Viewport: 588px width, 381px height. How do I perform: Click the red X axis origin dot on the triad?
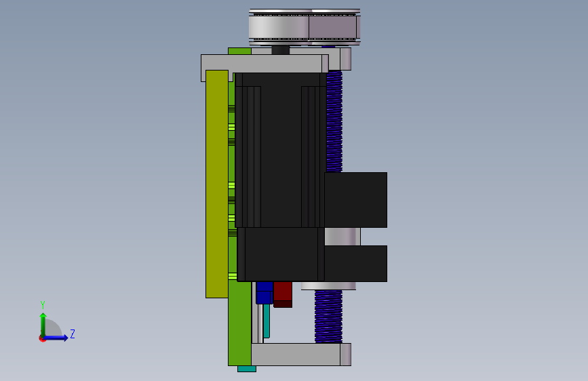[42, 338]
